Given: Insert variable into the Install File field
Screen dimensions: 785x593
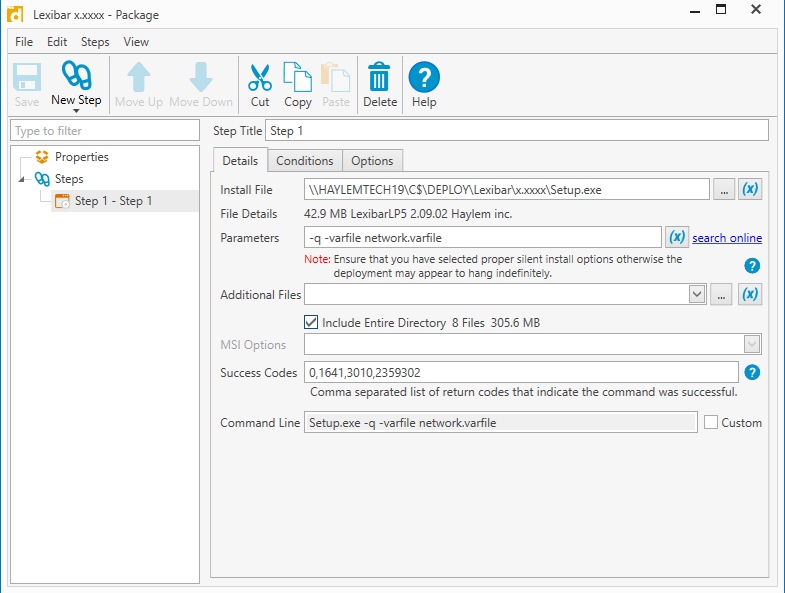Looking at the screenshot, I should click(x=750, y=189).
